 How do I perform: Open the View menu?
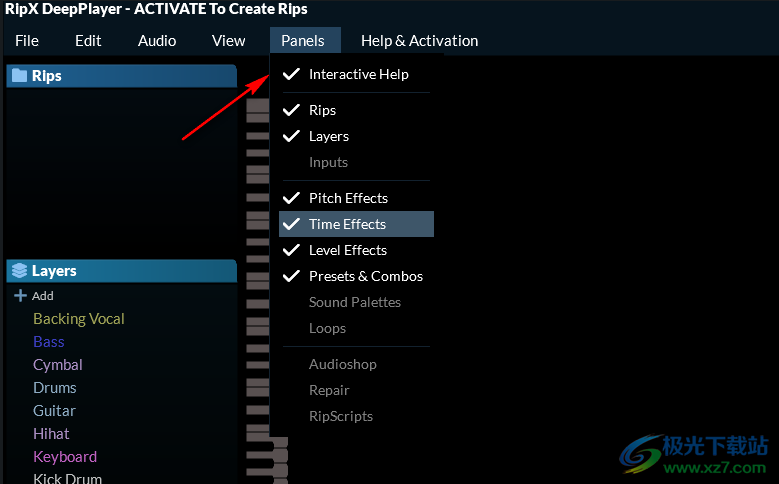pyautogui.click(x=228, y=41)
